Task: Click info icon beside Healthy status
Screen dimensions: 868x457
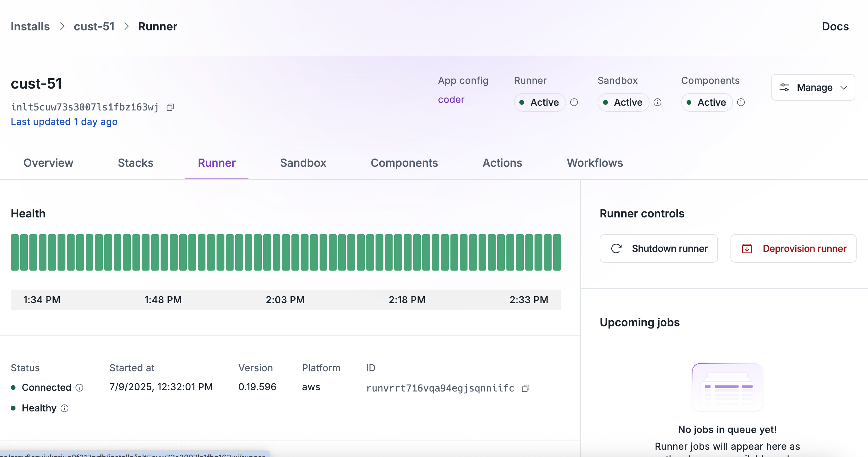Action: tap(64, 408)
